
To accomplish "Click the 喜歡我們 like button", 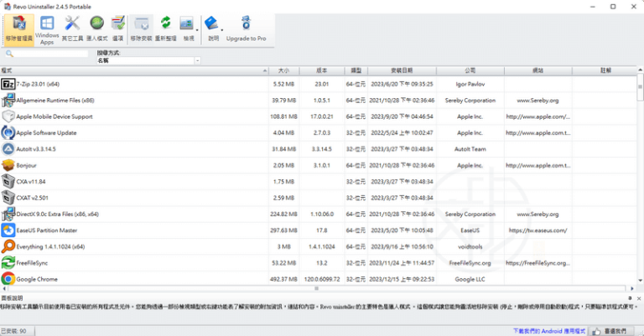I will click(617, 331).
